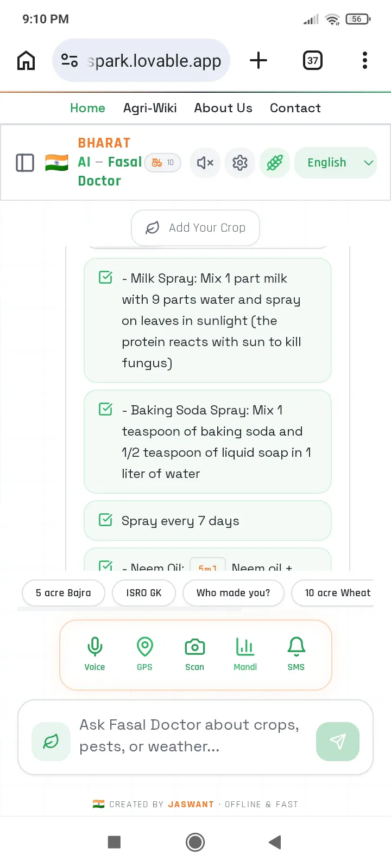Viewport: 391px width, 868px height.
Task: Open browser three-dot overflow menu
Action: pyautogui.click(x=365, y=60)
